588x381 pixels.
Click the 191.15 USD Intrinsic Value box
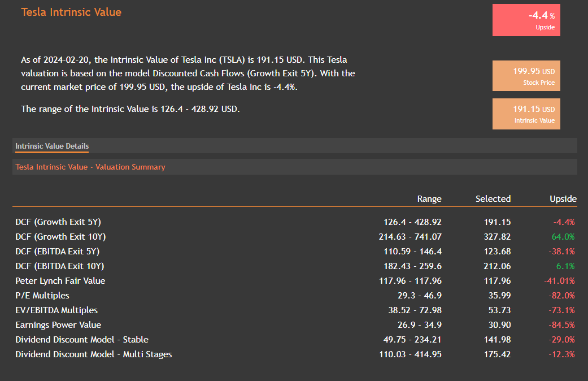tap(526, 114)
